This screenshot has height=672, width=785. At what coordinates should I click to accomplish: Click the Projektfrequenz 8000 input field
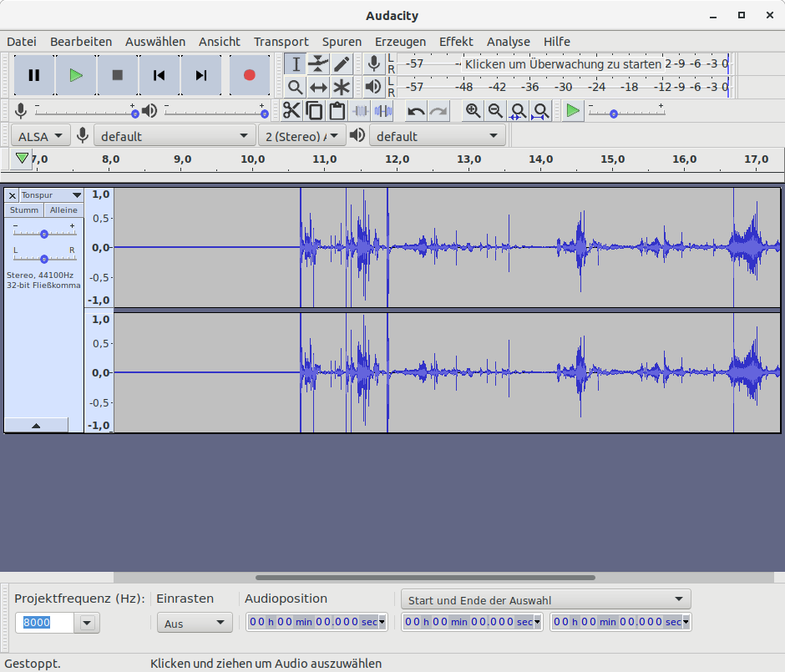tap(44, 623)
